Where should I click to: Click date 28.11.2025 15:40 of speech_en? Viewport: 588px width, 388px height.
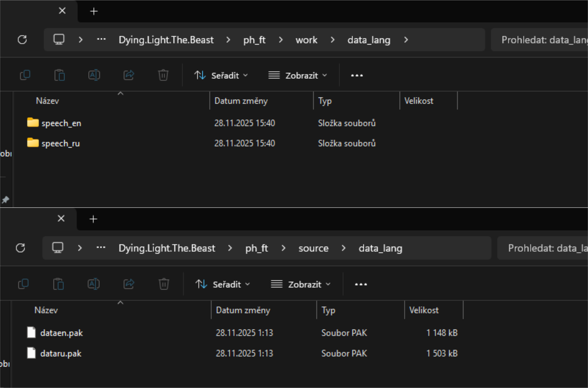[245, 123]
